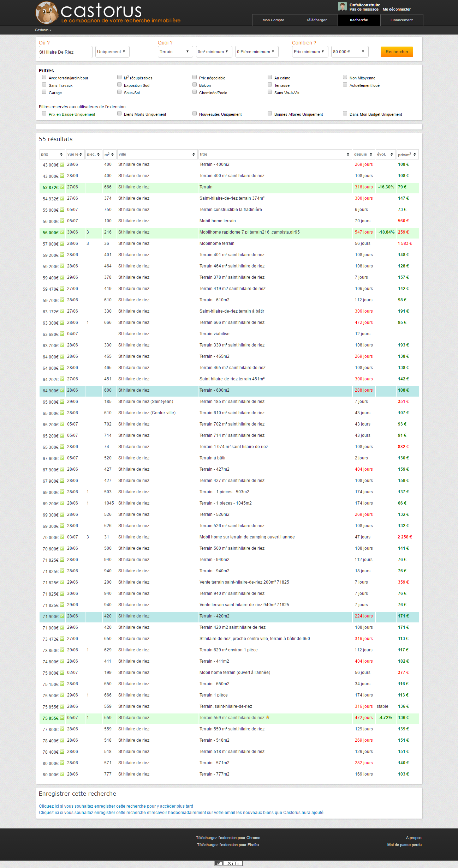The width and height of the screenshot is (458, 868).
Task: Open the Financement tab
Action: (402, 20)
